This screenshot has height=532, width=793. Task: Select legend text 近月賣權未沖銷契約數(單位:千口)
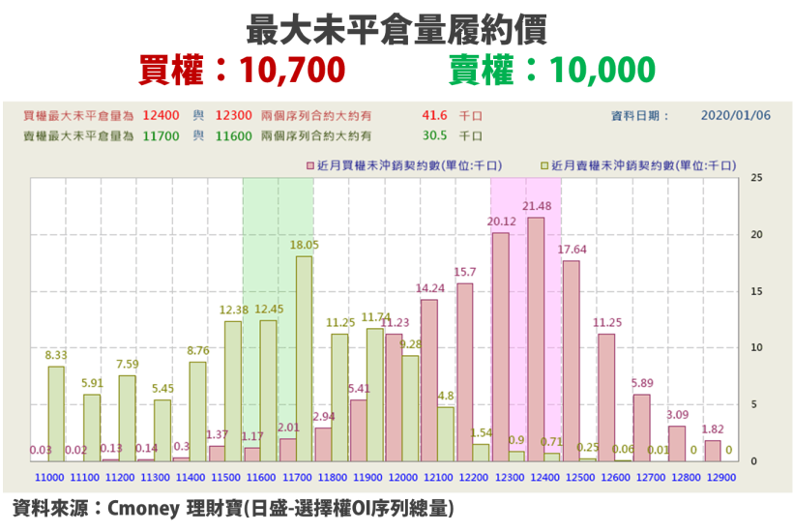coord(644,165)
